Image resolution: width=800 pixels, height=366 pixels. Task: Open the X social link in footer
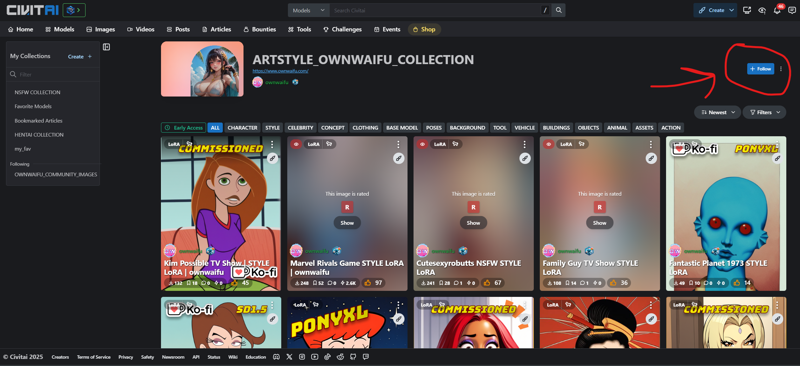point(290,357)
